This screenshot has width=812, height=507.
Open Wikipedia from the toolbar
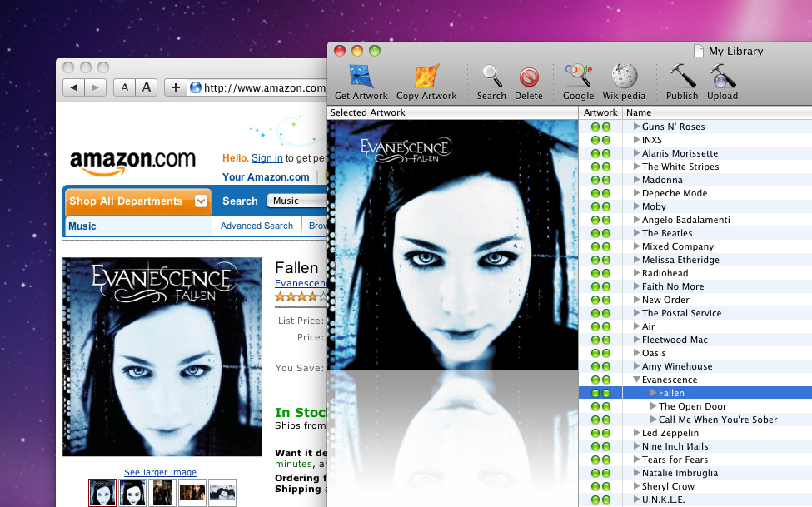tap(624, 77)
